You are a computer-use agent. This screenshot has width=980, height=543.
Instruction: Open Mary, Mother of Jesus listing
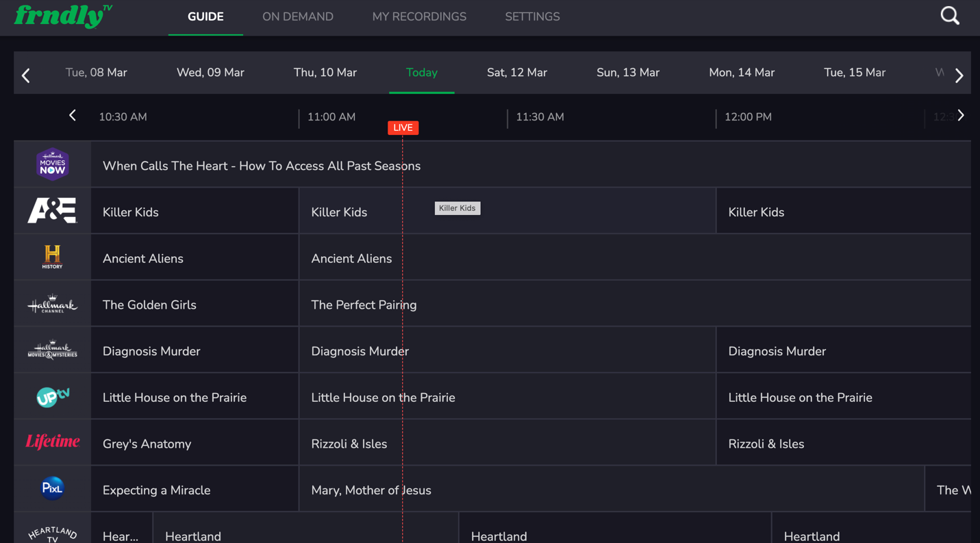[x=612, y=490]
